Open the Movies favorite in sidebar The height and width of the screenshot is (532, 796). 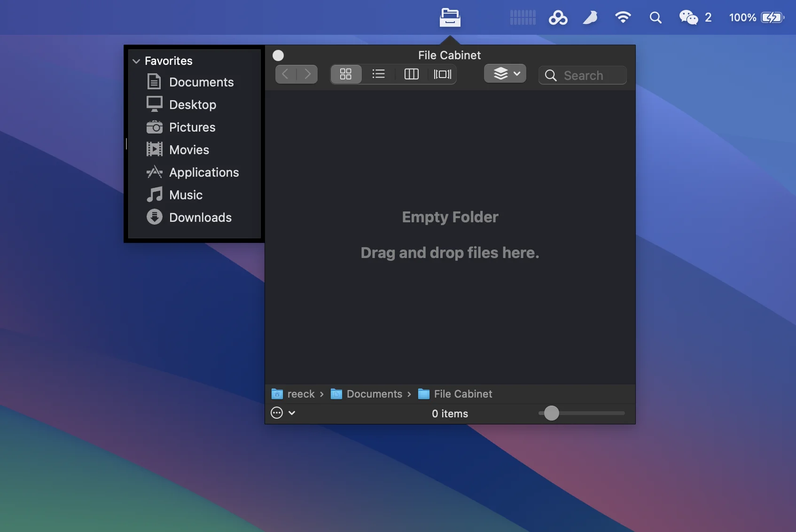195,150
